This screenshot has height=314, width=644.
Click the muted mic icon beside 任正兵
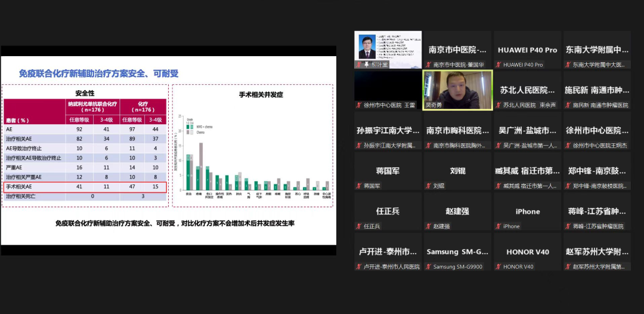(x=359, y=226)
